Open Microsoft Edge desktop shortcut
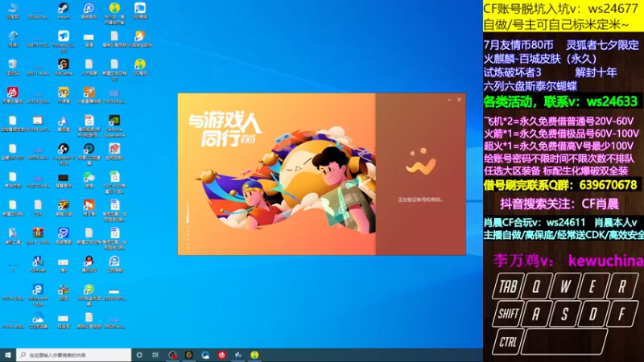Screen dimensions: 644x362 [38, 294]
